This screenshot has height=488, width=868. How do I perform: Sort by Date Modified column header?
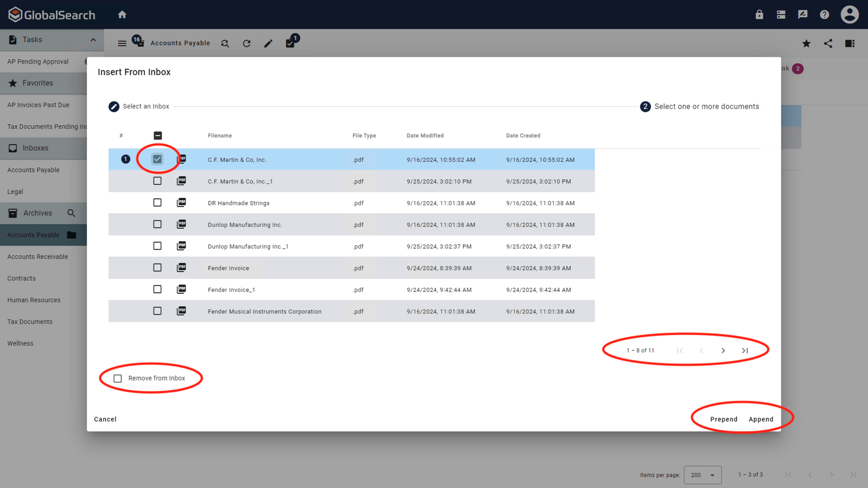coord(425,136)
